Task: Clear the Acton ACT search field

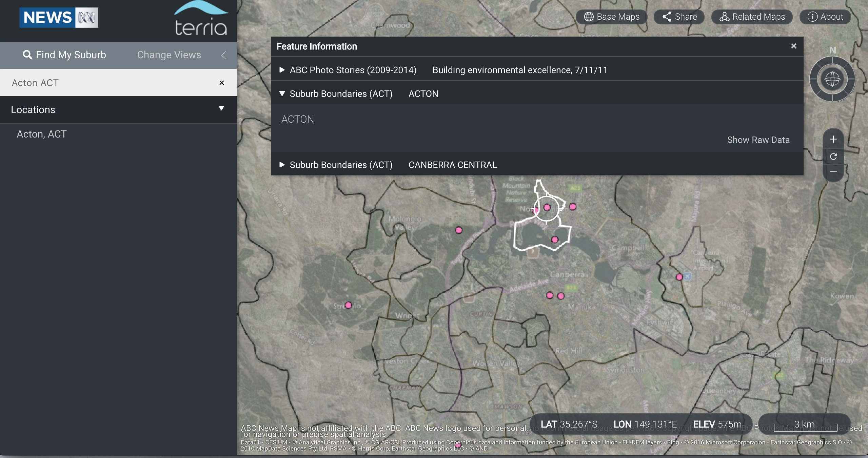Action: click(x=221, y=83)
